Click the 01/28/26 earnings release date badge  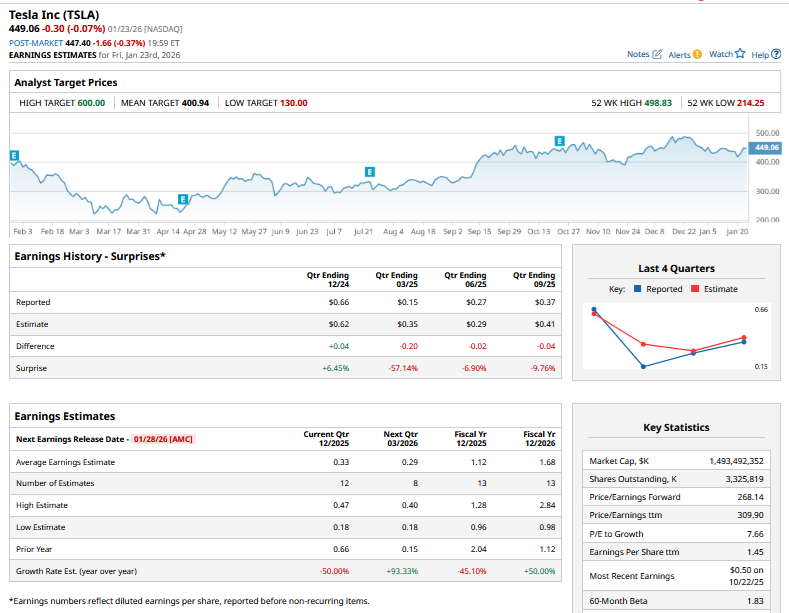(163, 439)
